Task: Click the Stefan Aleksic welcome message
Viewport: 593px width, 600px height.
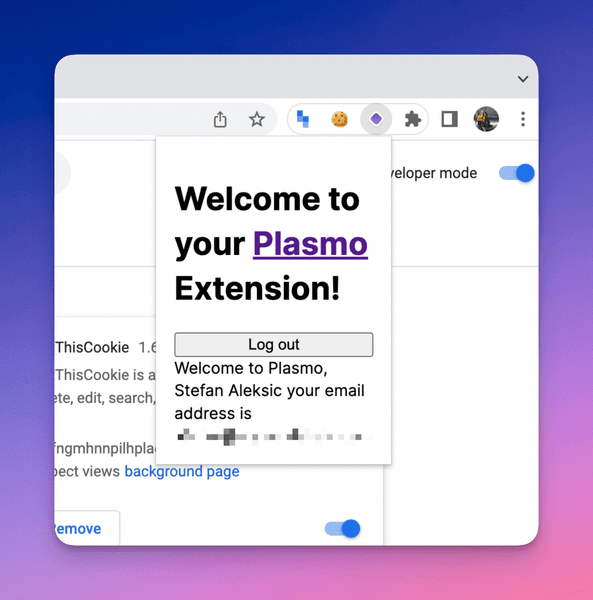Action: click(x=269, y=391)
